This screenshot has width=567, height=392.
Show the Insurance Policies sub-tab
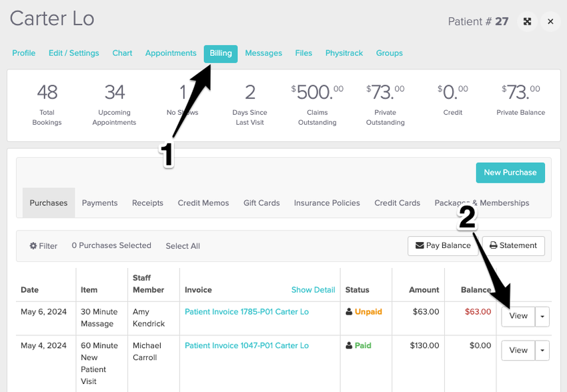click(x=327, y=203)
